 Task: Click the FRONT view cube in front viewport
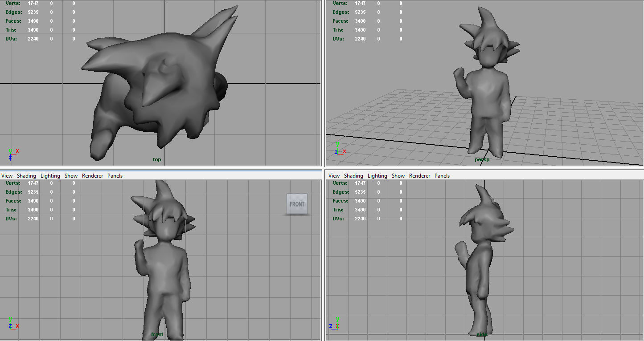297,204
